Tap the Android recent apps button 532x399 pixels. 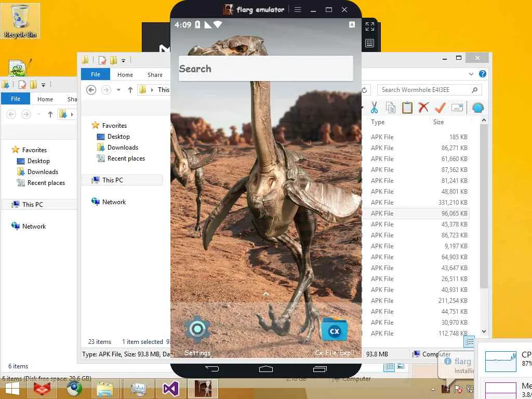(x=320, y=369)
